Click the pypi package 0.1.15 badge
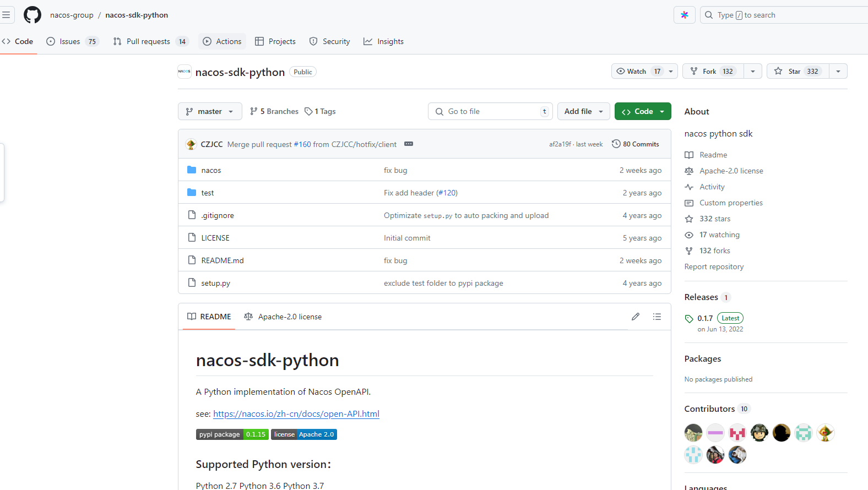Viewport: 868px width, 490px height. pos(232,434)
